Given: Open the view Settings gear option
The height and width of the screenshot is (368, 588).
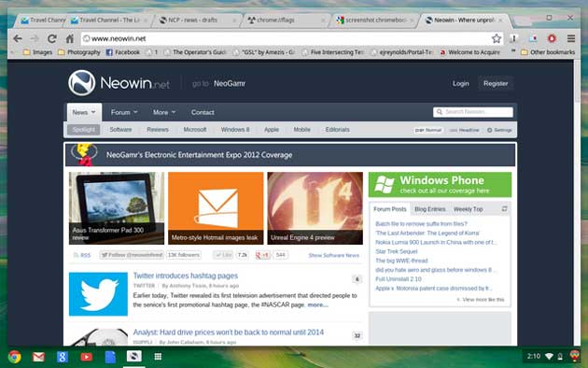Looking at the screenshot, I should click(x=499, y=130).
